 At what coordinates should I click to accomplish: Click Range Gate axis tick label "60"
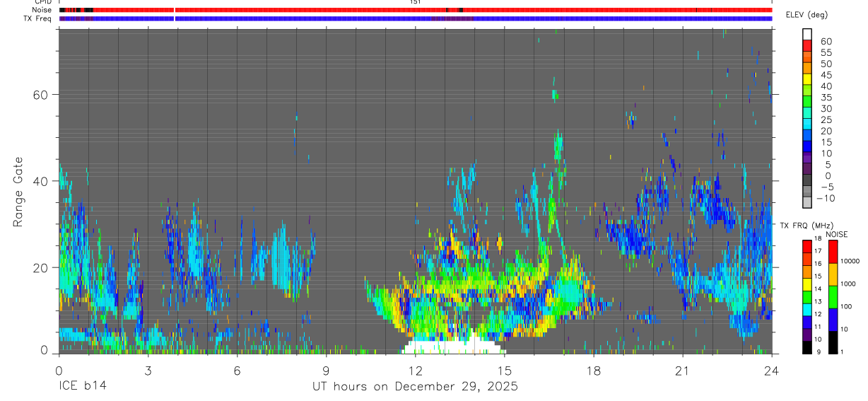coord(40,94)
